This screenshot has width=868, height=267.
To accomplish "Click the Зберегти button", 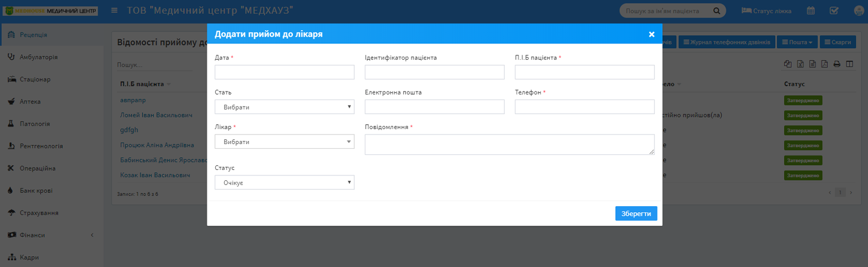I will point(636,214).
